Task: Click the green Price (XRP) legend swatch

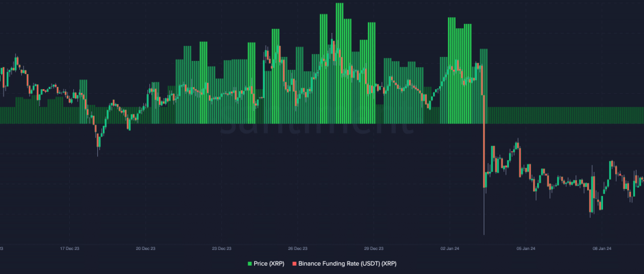Action: click(x=249, y=263)
